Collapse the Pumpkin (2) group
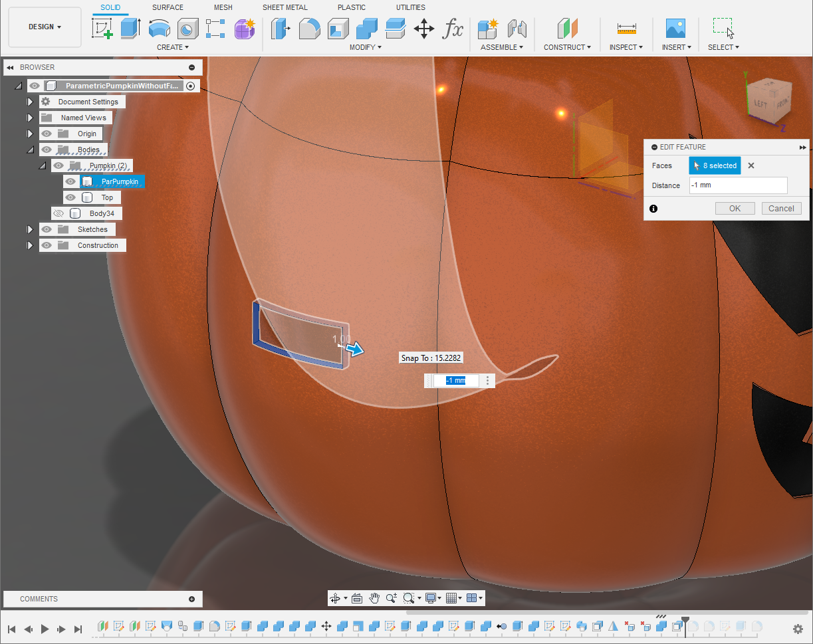 (42, 165)
